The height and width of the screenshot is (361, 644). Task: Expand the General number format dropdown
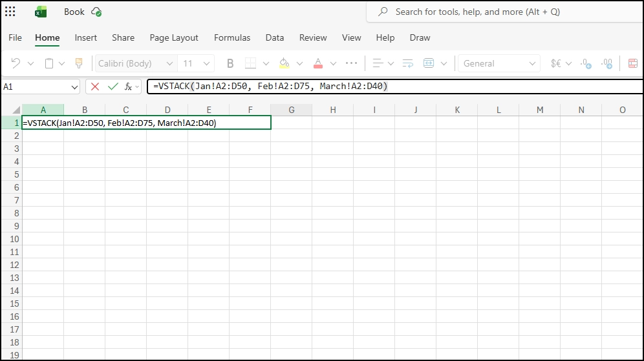click(533, 63)
